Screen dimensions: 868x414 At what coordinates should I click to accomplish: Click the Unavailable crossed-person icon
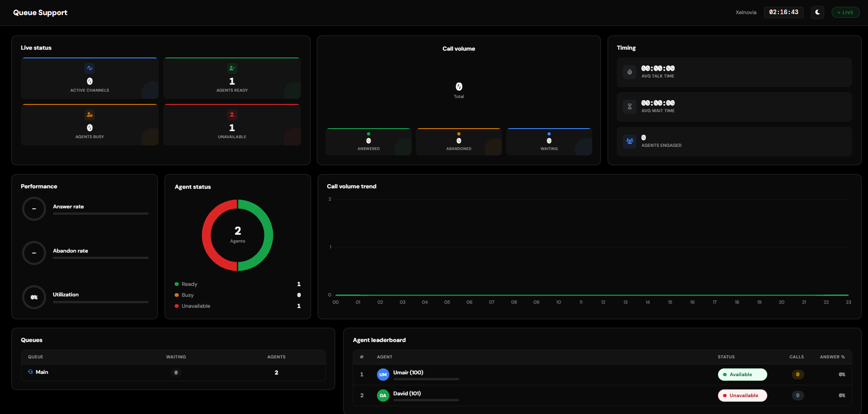point(232,115)
